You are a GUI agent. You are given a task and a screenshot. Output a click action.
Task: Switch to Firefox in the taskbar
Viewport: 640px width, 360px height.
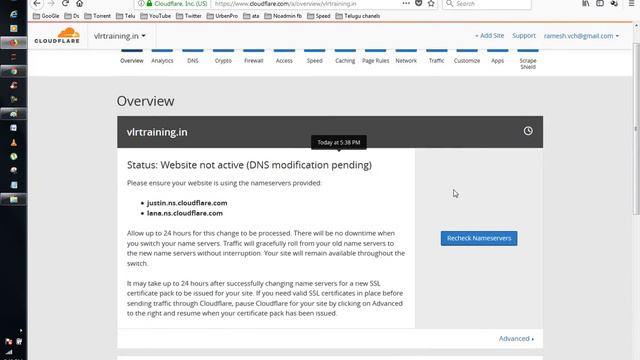pyautogui.click(x=13, y=43)
